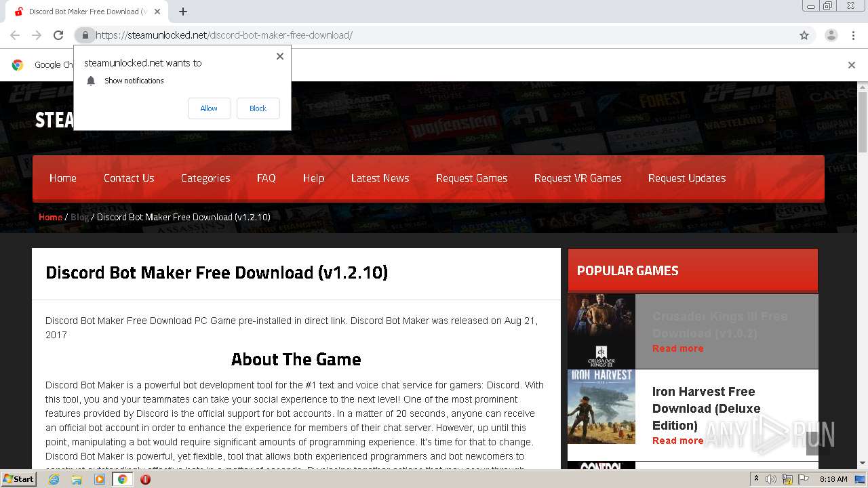The width and height of the screenshot is (868, 488).
Task: Open the Chrome three-dot menu
Action: pos(853,35)
